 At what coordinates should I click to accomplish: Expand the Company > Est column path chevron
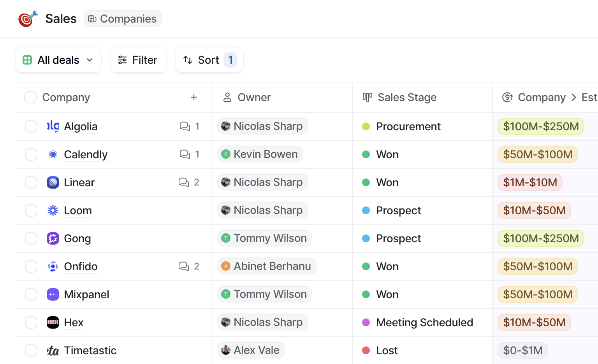573,97
